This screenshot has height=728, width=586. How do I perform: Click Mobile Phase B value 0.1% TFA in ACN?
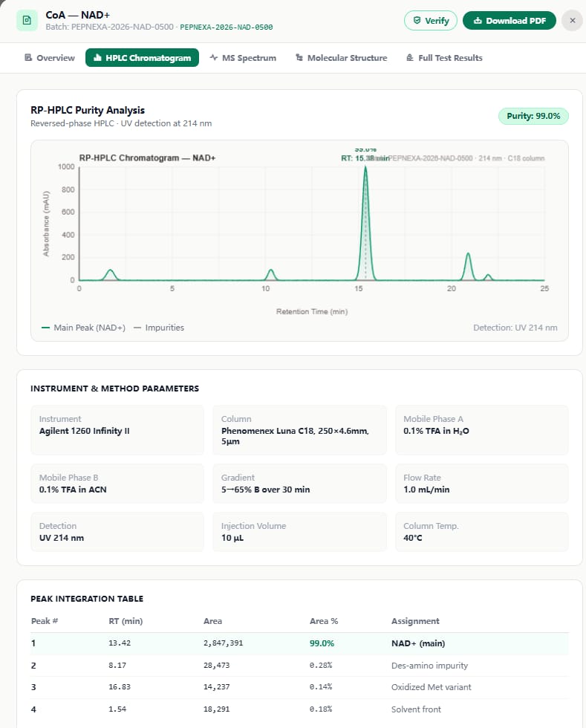tap(73, 490)
